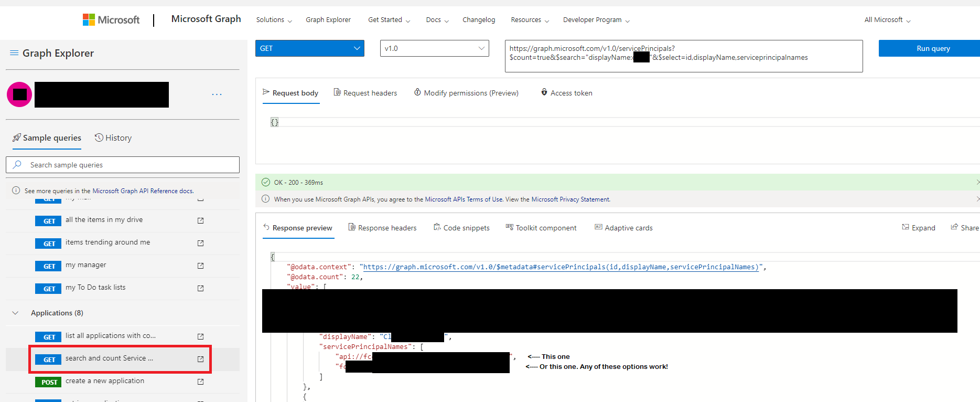Open docs link icon for items trending around me
980x402 pixels.
pos(200,243)
